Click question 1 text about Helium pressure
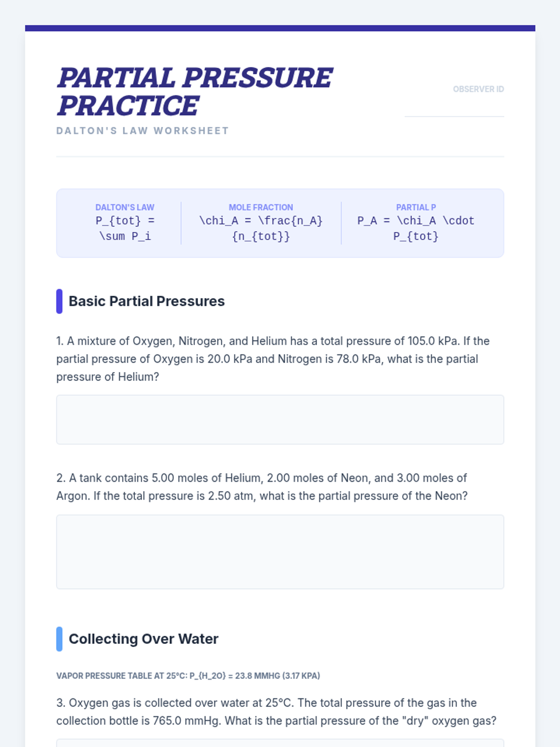 click(273, 359)
